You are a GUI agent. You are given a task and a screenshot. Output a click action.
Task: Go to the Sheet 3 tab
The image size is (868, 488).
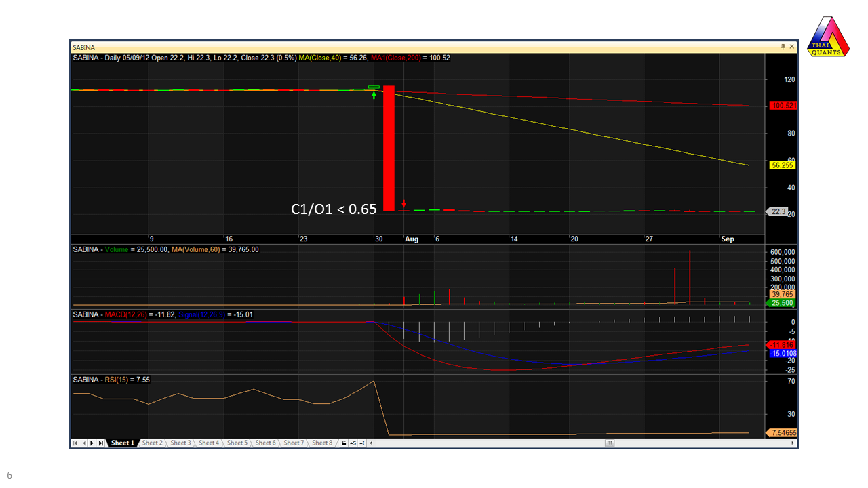[x=180, y=443]
